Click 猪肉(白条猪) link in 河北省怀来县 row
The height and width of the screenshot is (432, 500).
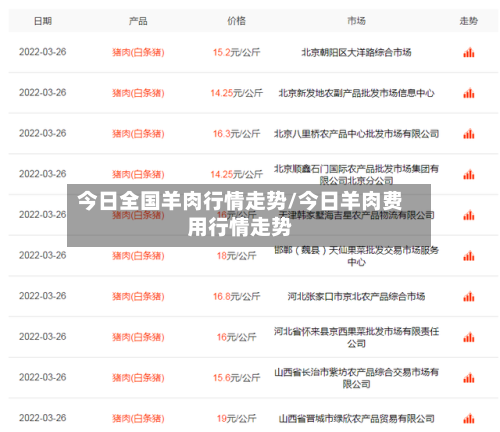(138, 337)
